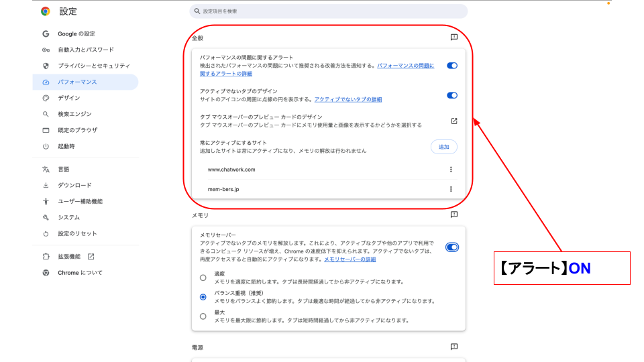Click 追加 button to add always-active site
This screenshot has height=362, width=644.
(443, 146)
